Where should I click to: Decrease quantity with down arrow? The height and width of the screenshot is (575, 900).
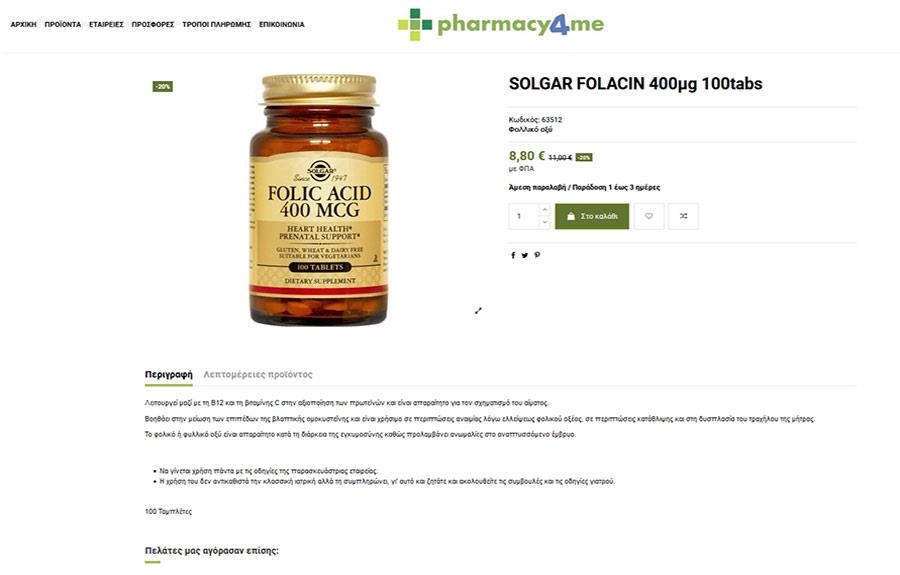click(x=545, y=223)
